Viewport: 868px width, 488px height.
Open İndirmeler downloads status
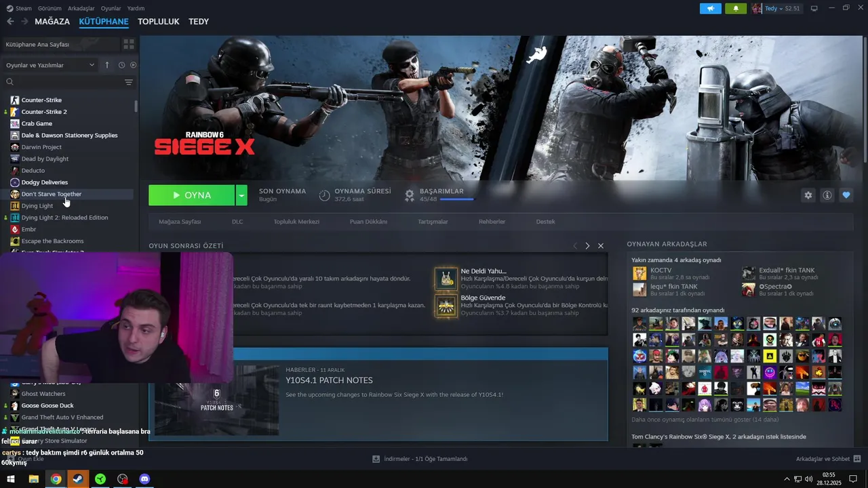coord(420,459)
